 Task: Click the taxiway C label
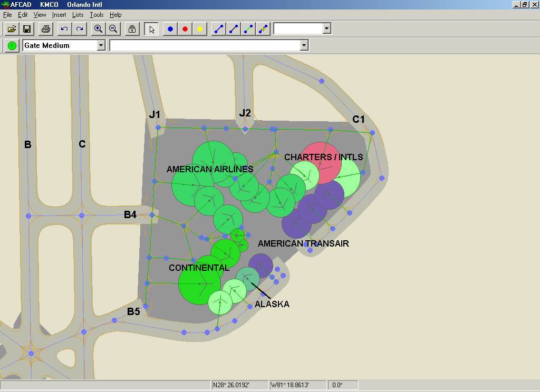[82, 143]
